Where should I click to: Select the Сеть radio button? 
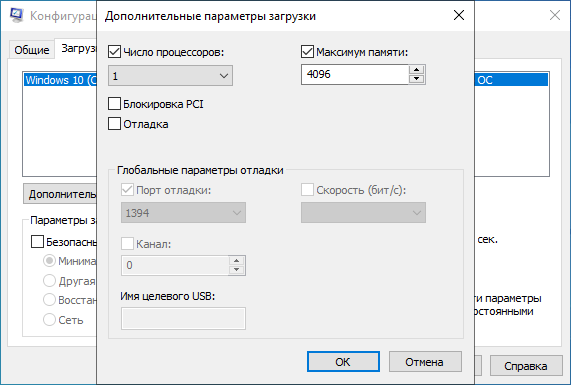pos(49,320)
